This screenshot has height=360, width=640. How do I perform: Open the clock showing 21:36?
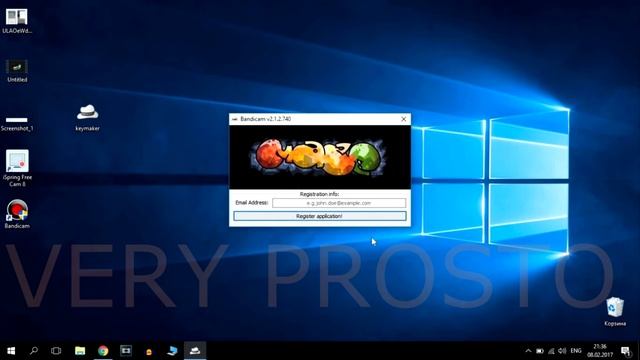[x=600, y=351]
